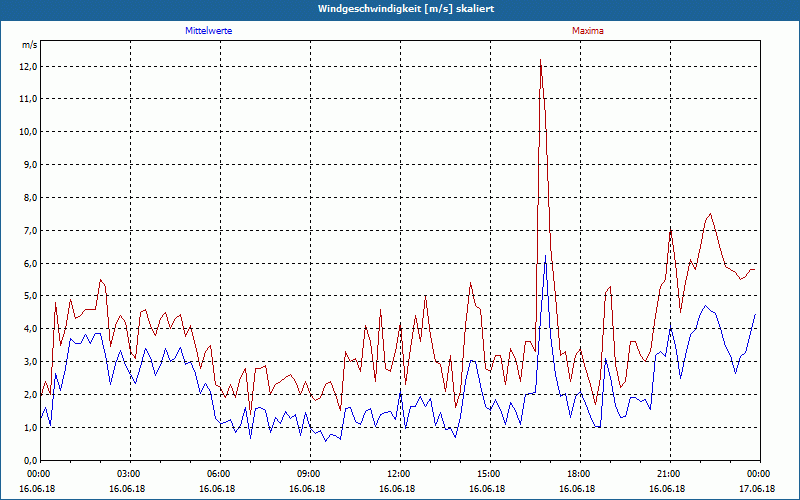Click the 11,0 y-axis value
Screen dimensions: 800x500
click(29, 99)
